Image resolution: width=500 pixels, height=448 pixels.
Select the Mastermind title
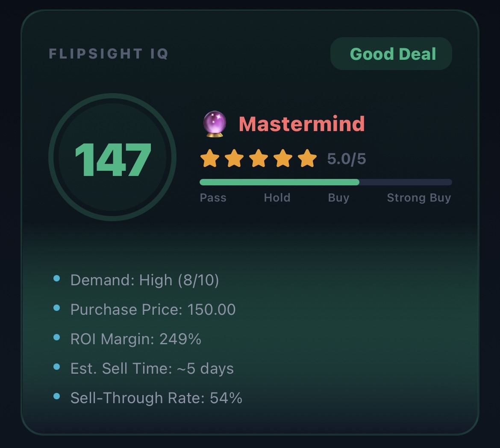(302, 124)
